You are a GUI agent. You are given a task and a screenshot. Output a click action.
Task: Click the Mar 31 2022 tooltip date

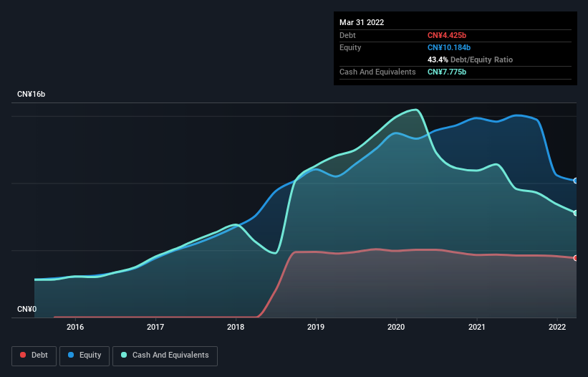point(362,22)
